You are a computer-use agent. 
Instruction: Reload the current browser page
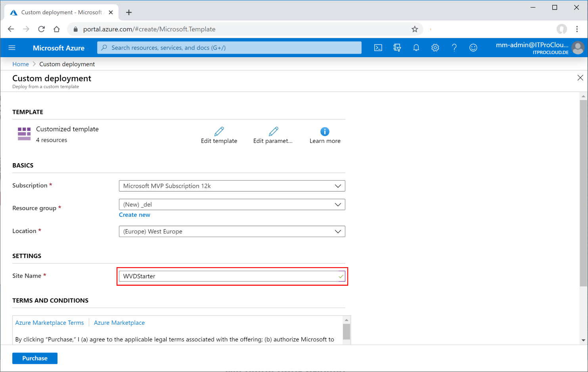coord(41,29)
